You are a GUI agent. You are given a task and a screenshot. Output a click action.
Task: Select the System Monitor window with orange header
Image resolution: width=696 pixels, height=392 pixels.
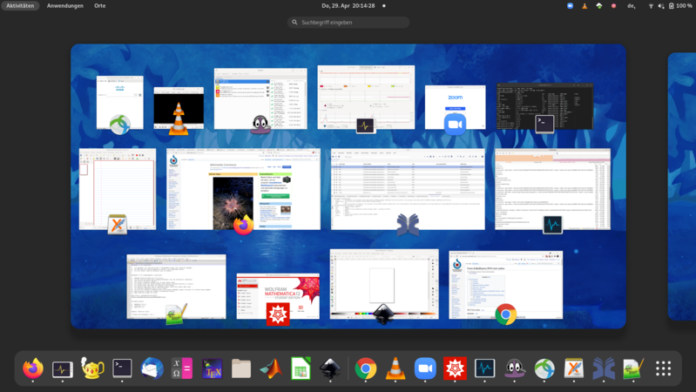click(x=553, y=189)
